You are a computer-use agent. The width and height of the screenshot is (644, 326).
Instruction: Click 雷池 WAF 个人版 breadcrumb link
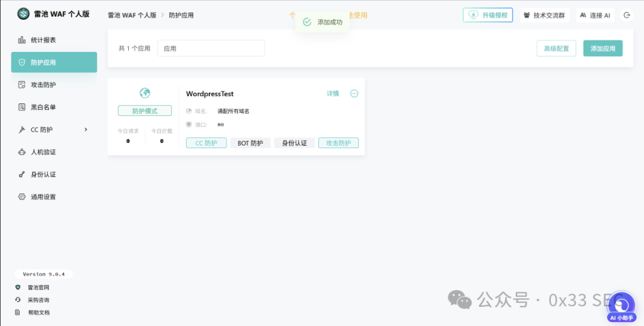[x=132, y=15]
